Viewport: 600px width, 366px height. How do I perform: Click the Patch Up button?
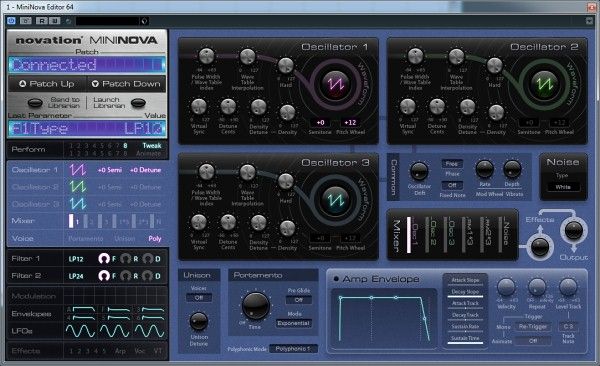click(47, 83)
